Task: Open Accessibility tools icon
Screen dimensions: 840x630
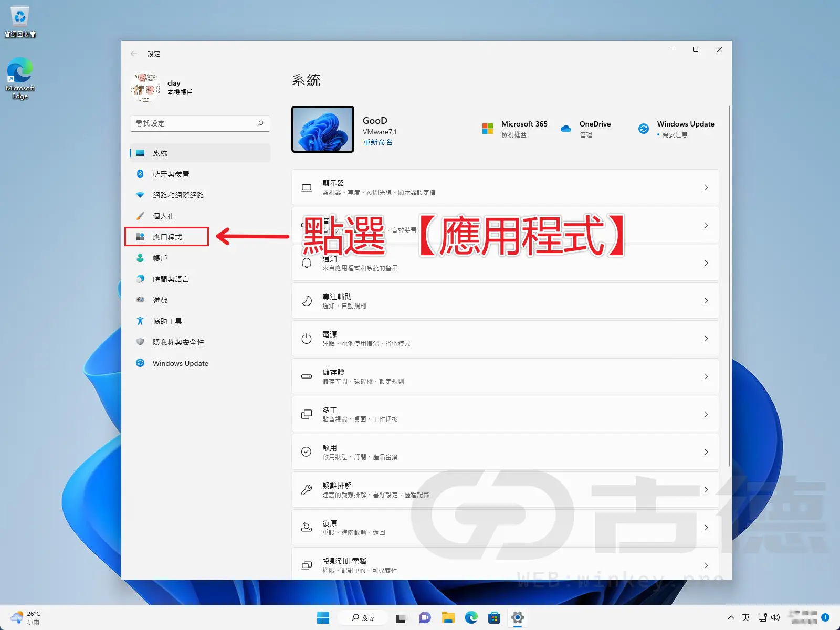Action: tap(140, 321)
